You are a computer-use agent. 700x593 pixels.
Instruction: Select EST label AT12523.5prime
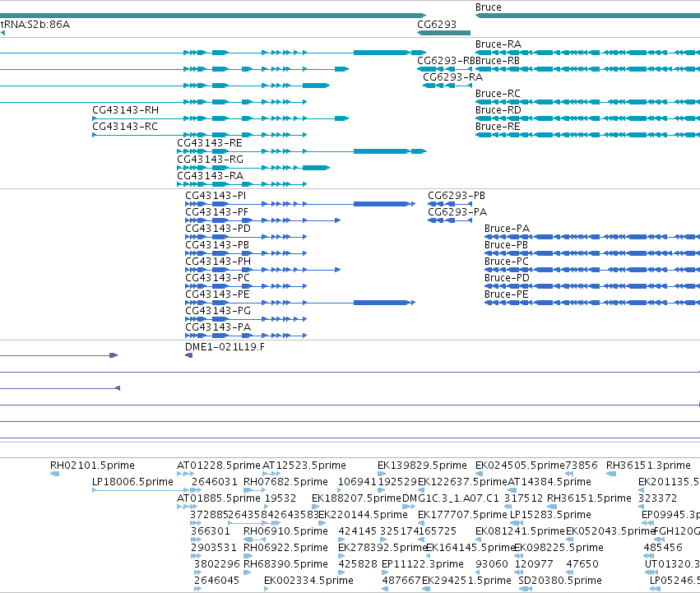tap(304, 466)
